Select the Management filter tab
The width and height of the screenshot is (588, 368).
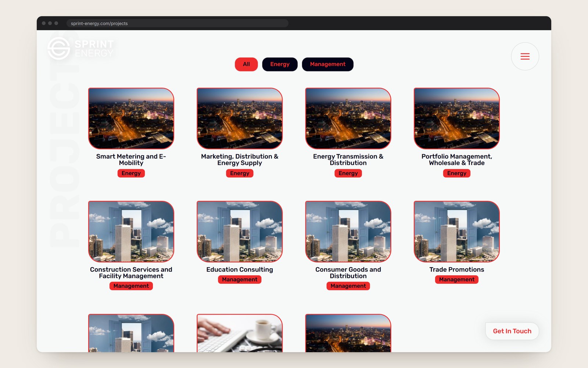coord(327,64)
